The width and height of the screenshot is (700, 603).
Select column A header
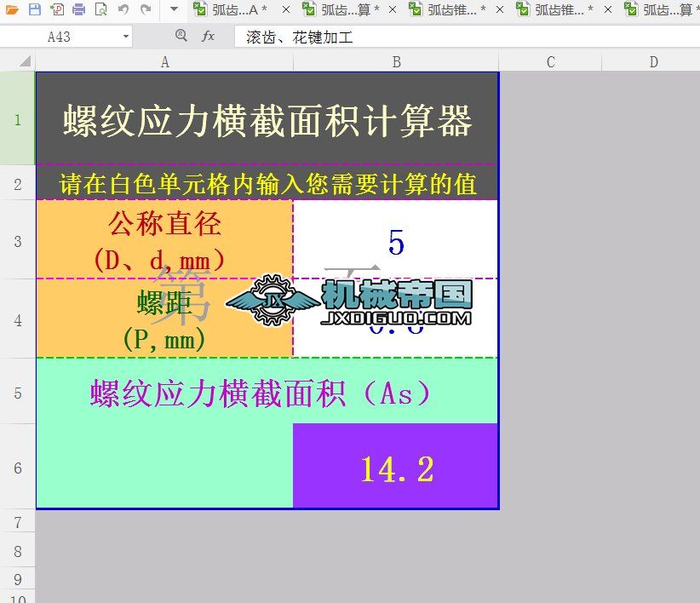pos(164,62)
